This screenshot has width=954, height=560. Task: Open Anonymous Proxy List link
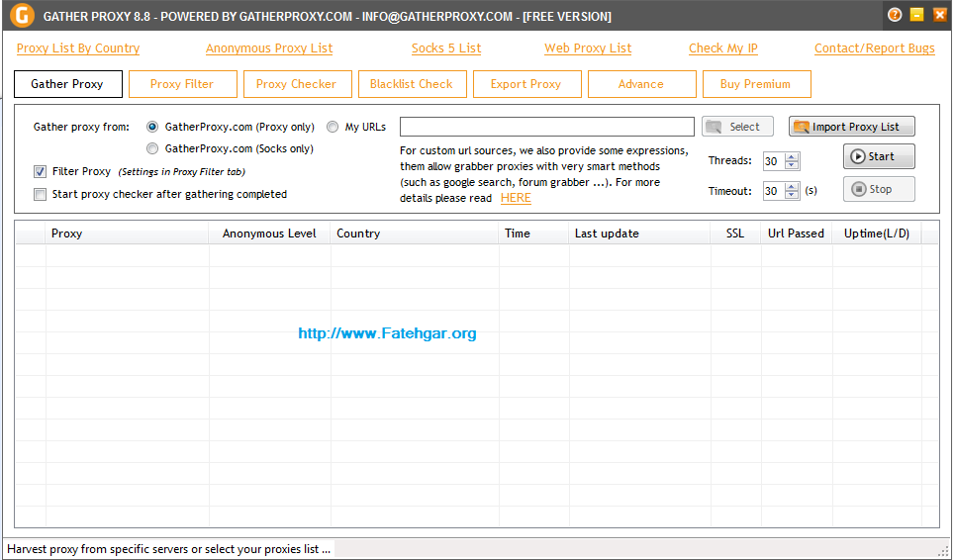[x=269, y=48]
